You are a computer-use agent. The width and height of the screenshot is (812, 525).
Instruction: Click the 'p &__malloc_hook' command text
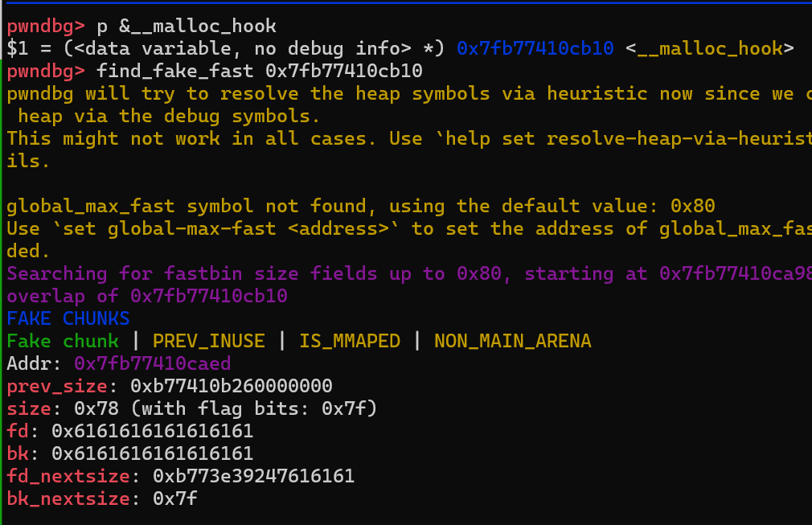coord(187,27)
